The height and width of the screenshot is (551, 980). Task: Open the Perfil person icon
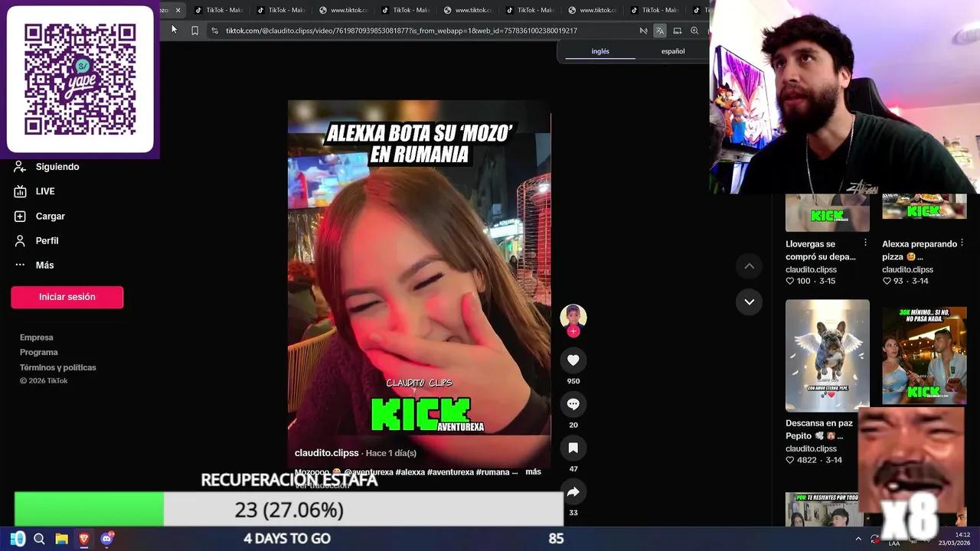[20, 241]
